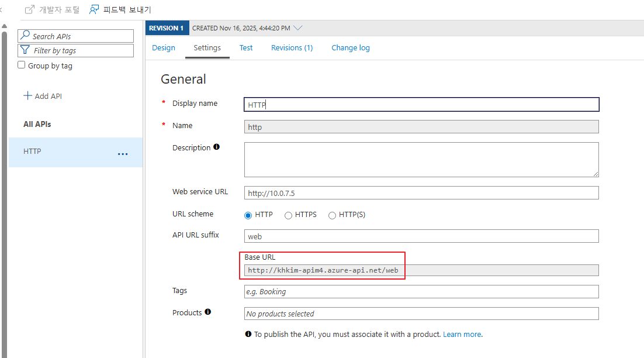644x358 pixels.
Task: Select the HTTP(S) URL scheme radio
Action: (x=332, y=215)
